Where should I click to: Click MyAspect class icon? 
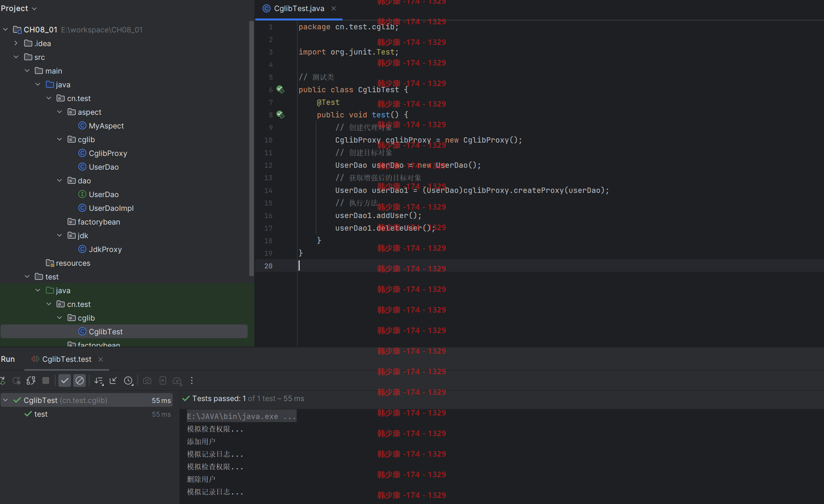82,125
